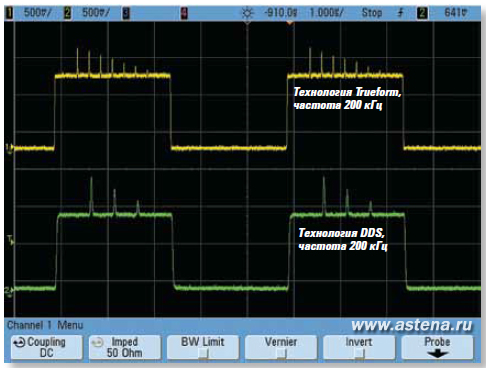Change Coupling DC setting
This screenshot has width=486, height=368.
tap(46, 347)
